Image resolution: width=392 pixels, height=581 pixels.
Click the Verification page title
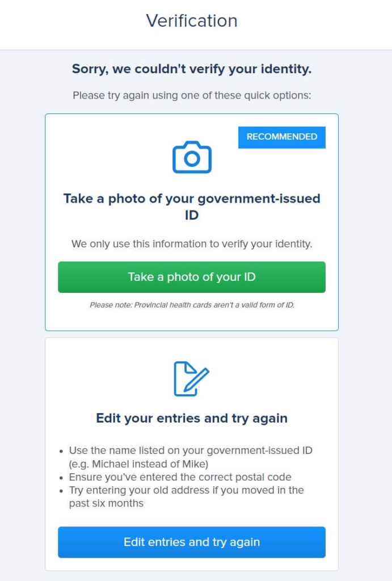point(192,21)
